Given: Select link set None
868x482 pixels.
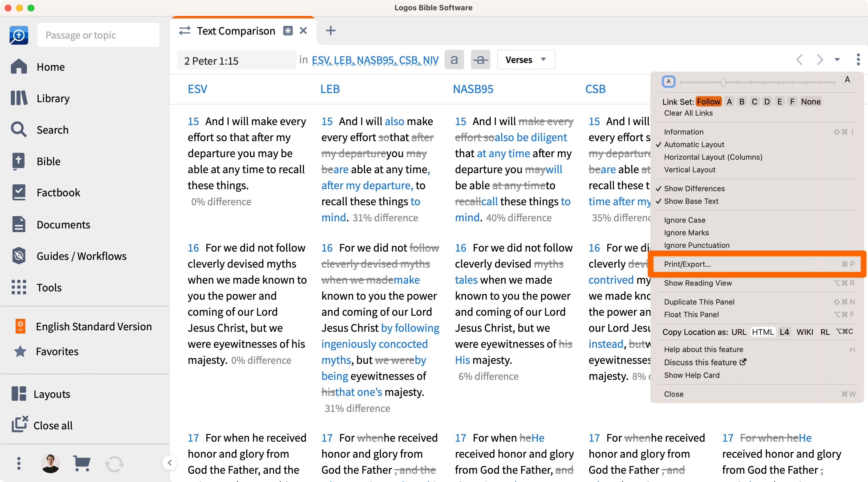Looking at the screenshot, I should 810,101.
